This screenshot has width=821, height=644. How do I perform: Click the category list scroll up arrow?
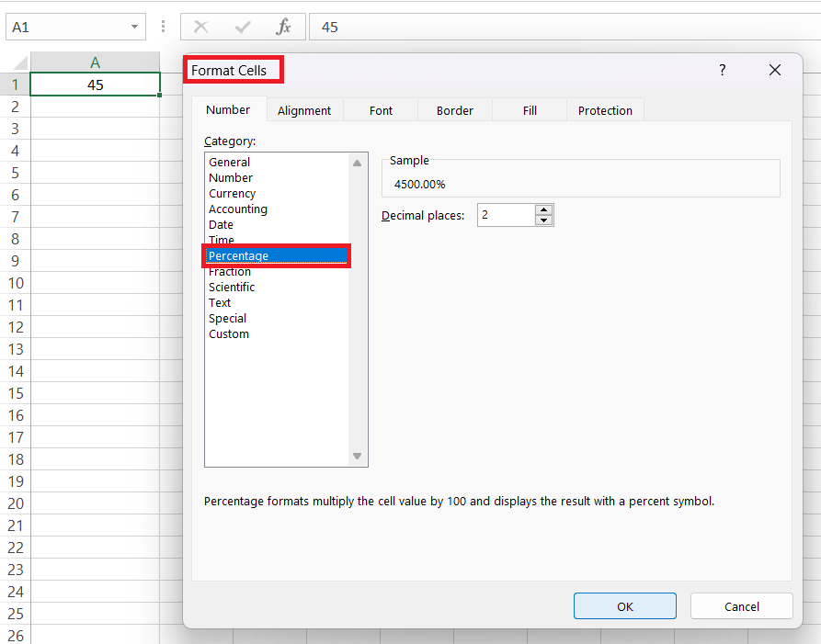357,164
